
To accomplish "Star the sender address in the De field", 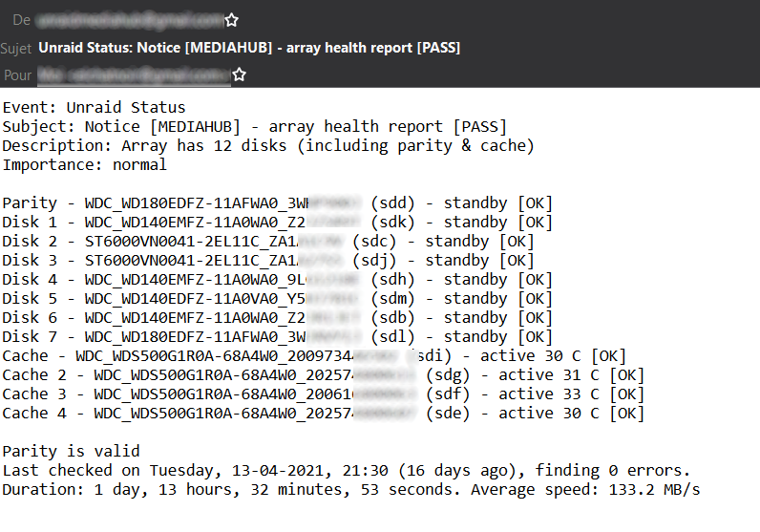I will click(x=232, y=20).
